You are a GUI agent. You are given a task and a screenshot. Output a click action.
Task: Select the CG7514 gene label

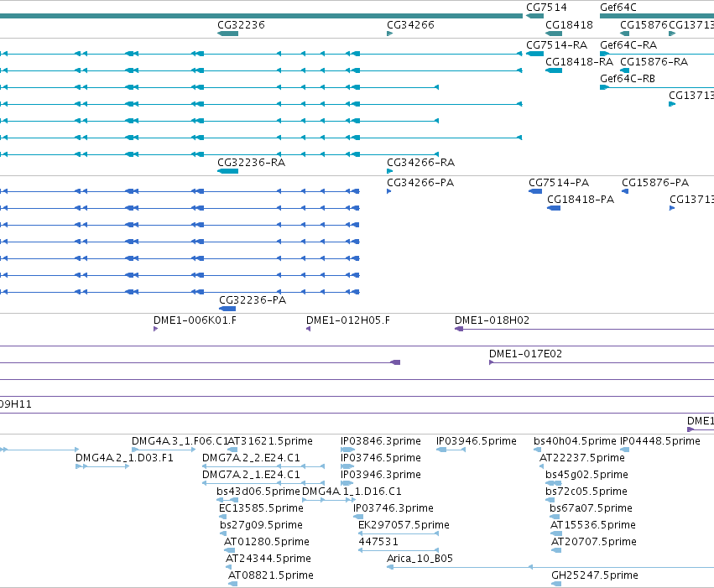point(546,8)
